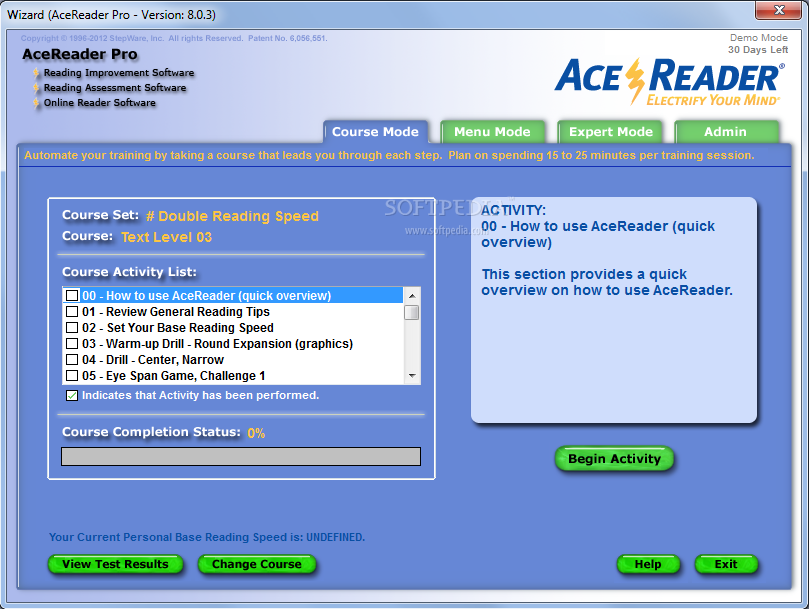Screen dimensions: 809x609
Task: Click the Change Course button
Action: [x=257, y=564]
